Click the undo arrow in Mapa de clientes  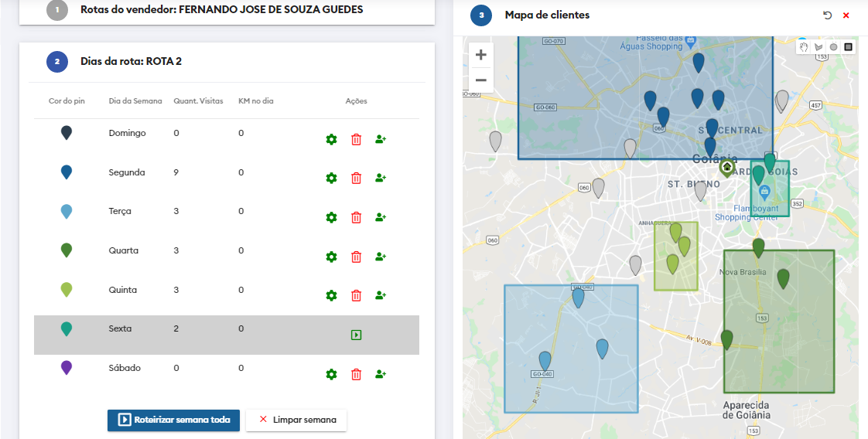827,15
